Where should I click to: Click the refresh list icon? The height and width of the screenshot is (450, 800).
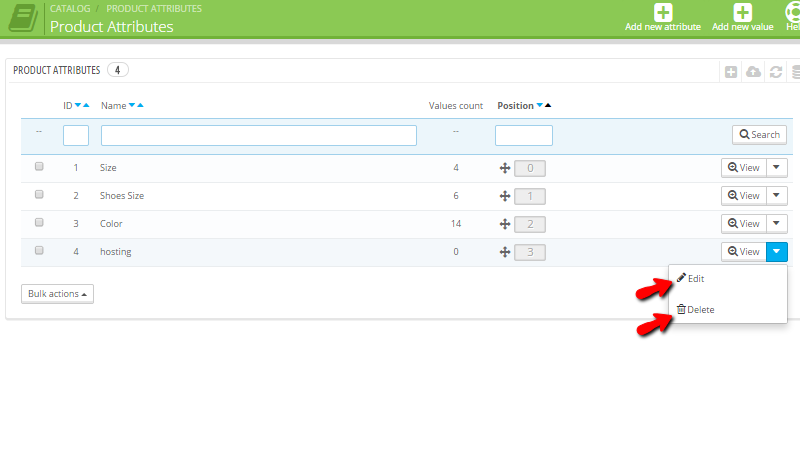click(776, 72)
